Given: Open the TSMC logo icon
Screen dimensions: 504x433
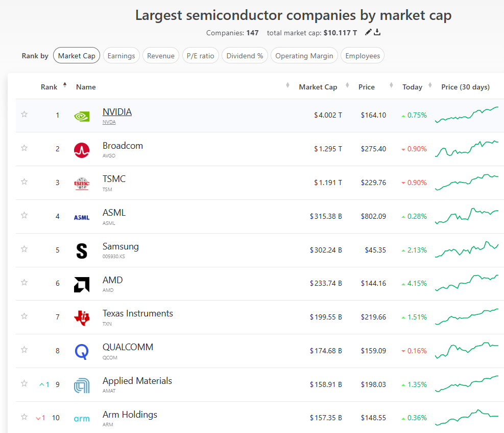Looking at the screenshot, I should pos(82,183).
